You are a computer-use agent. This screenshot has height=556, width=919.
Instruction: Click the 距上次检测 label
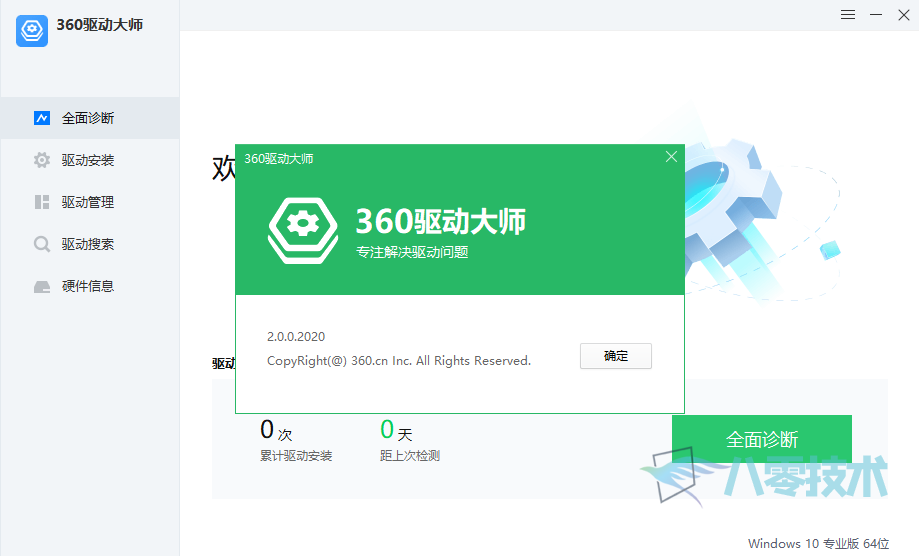(x=410, y=456)
